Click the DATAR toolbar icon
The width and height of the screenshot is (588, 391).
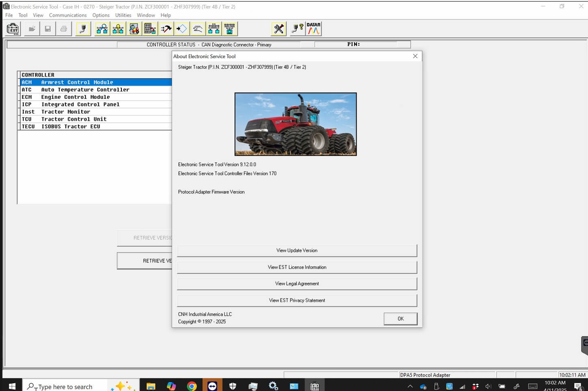(313, 29)
